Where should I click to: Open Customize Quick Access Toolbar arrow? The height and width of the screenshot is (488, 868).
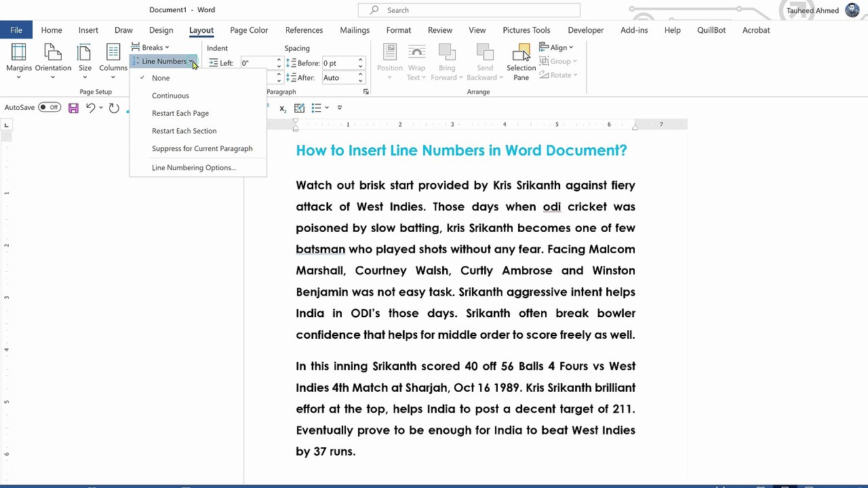[340, 108]
